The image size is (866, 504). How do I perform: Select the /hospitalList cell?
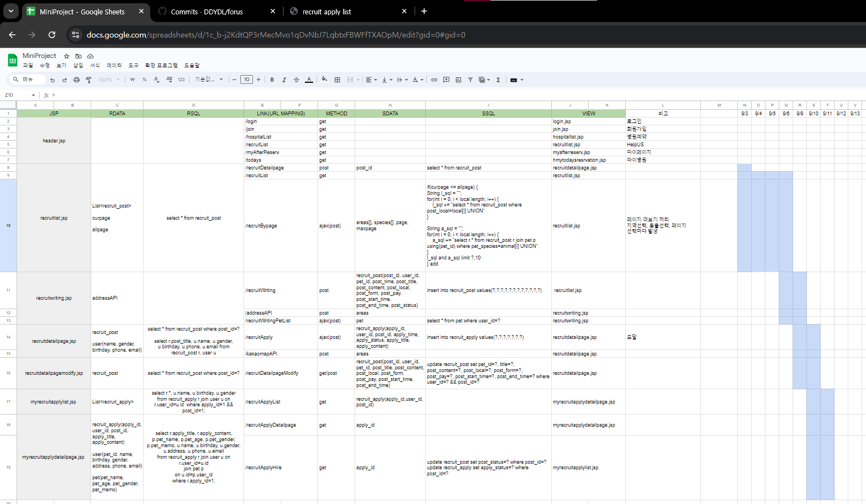[x=281, y=137]
